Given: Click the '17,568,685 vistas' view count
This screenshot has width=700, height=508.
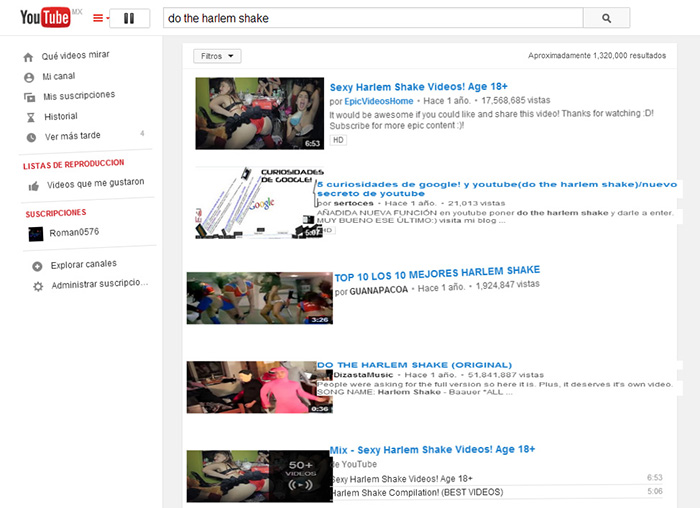Looking at the screenshot, I should (516, 100).
